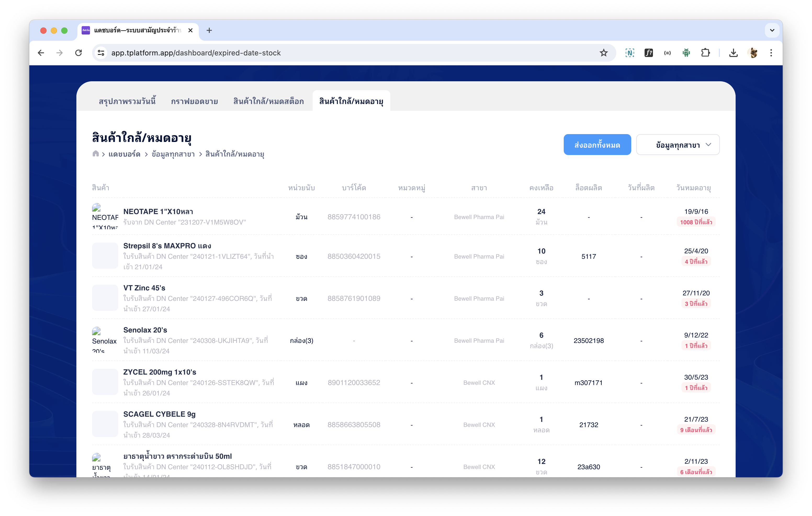
Task: Click the home icon in the breadcrumb
Action: point(95,154)
